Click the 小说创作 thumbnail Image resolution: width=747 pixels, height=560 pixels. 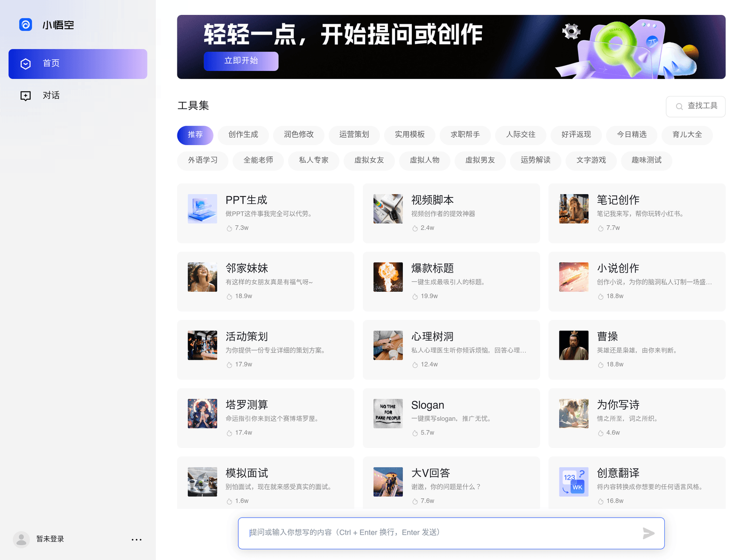pos(574,277)
